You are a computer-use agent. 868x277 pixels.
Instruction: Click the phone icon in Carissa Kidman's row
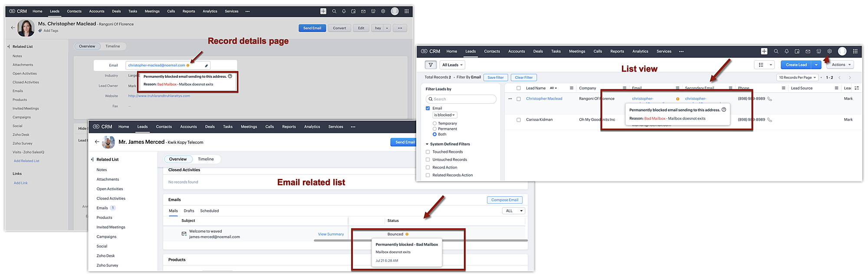(x=769, y=120)
